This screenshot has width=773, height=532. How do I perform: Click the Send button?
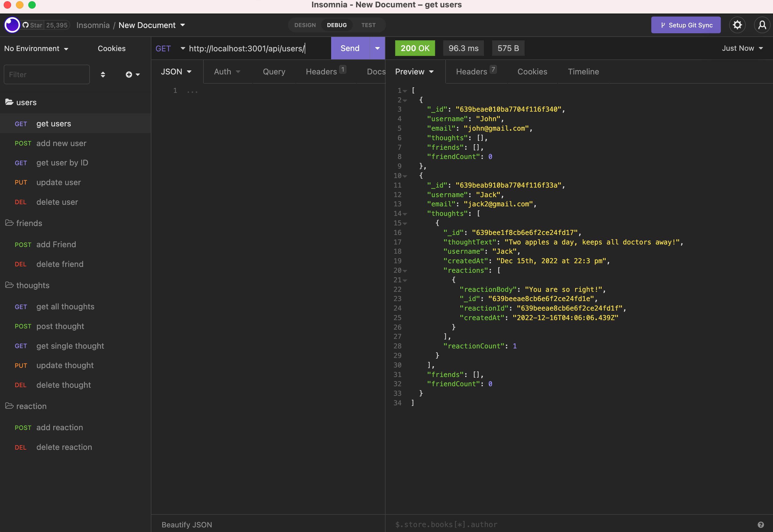pos(349,48)
